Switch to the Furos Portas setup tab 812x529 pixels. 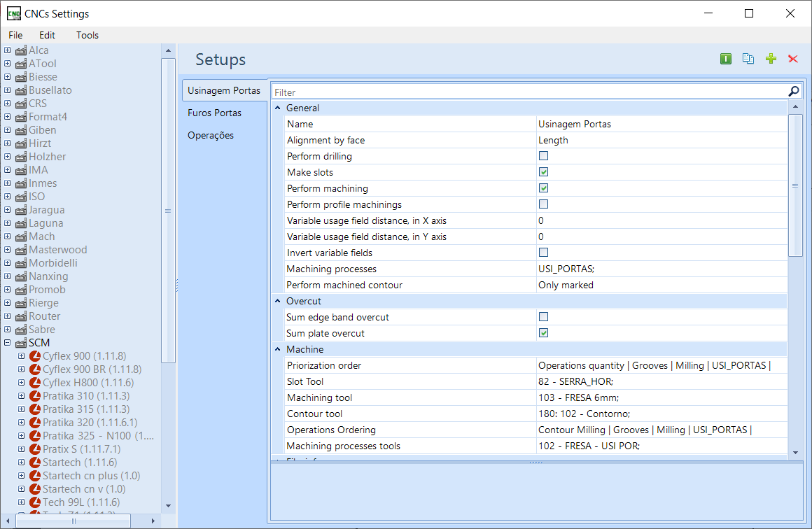(214, 113)
